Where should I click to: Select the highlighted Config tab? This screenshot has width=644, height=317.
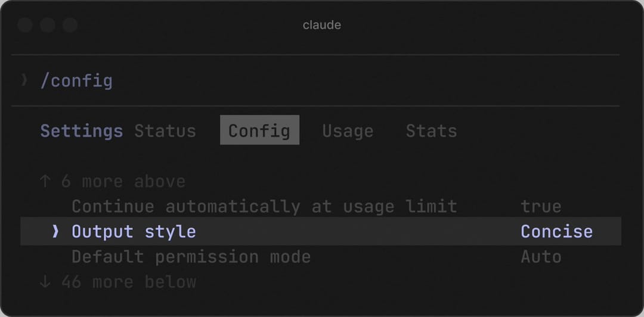259,130
